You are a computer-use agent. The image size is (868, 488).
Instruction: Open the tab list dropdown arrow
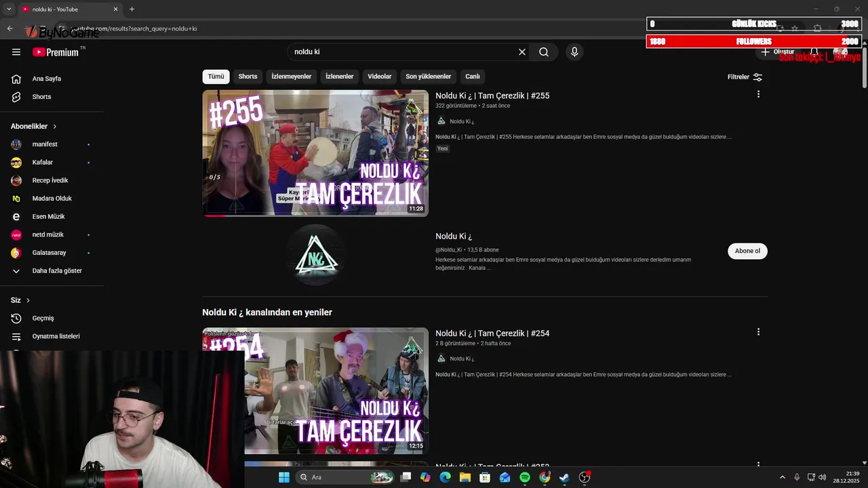click(x=9, y=9)
